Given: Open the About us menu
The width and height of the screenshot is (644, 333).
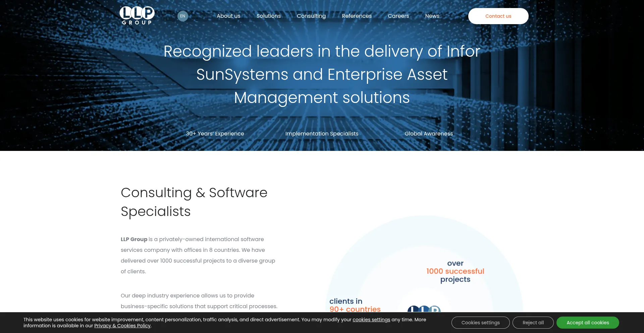Looking at the screenshot, I should 228,16.
